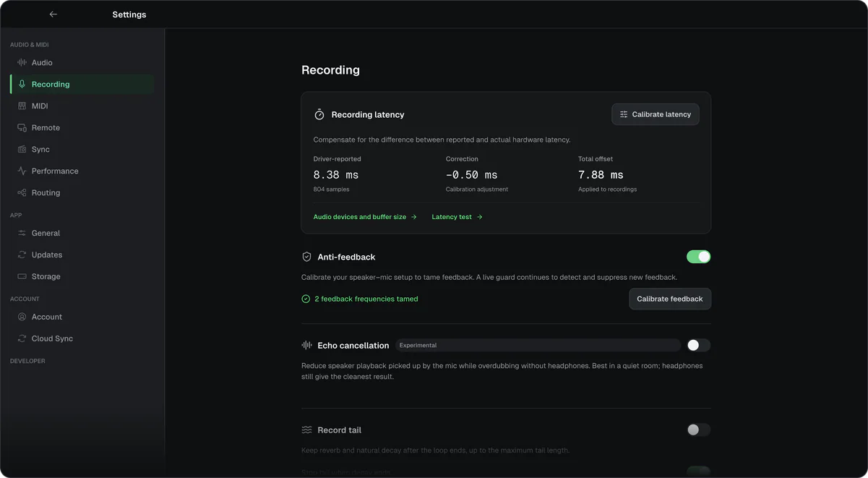Click the -0.50 ms correction value
Image resolution: width=868 pixels, height=478 pixels.
tap(471, 175)
